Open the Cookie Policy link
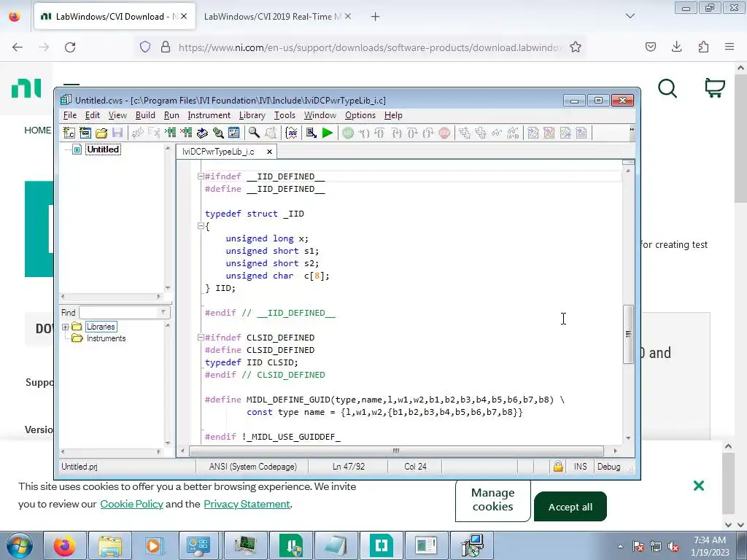 click(131, 504)
